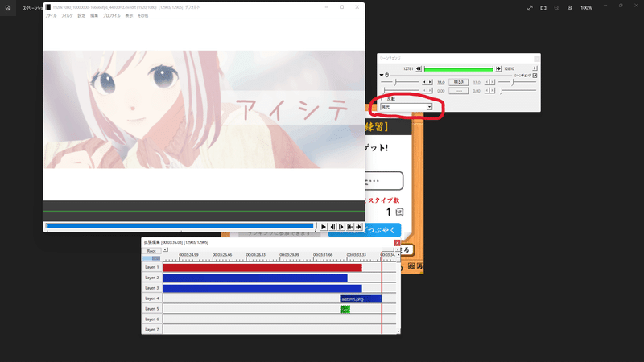The width and height of the screenshot is (644, 362).
Task: Toggle photo viewer fullscreen arrows icon
Action: 530,8
